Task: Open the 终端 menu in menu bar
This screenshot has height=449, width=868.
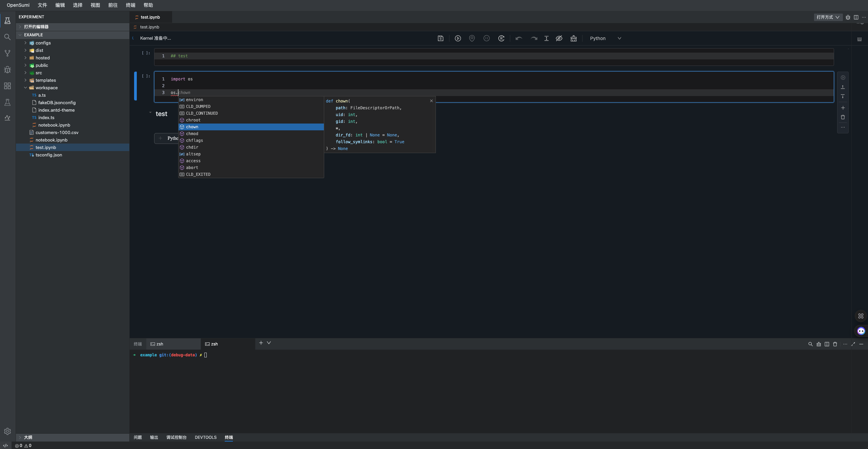Action: [x=131, y=5]
